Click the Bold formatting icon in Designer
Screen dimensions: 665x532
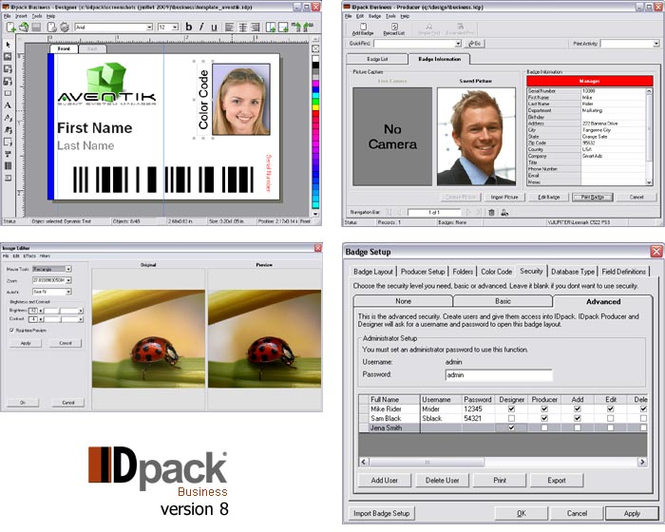coord(189,27)
